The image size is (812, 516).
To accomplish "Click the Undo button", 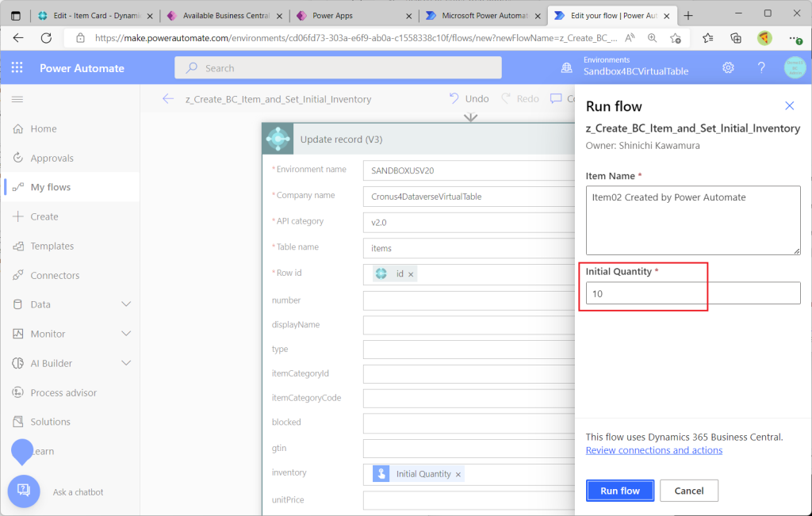I will point(469,99).
